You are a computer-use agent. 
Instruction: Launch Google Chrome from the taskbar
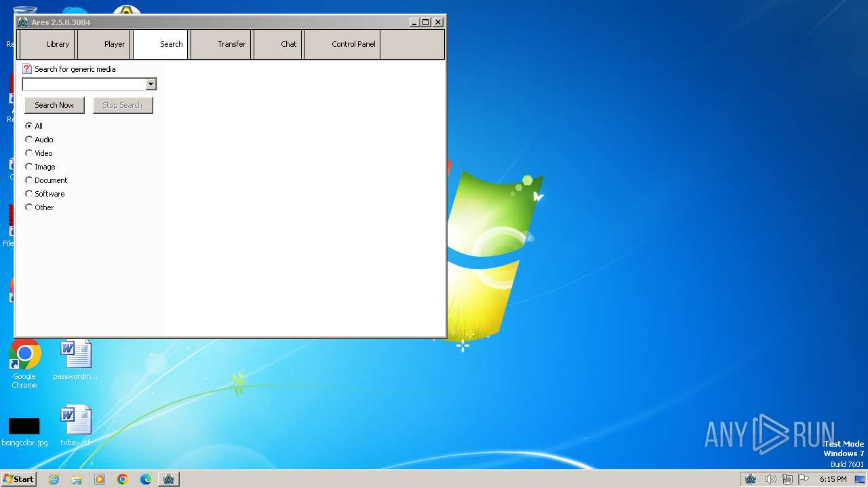tap(123, 479)
